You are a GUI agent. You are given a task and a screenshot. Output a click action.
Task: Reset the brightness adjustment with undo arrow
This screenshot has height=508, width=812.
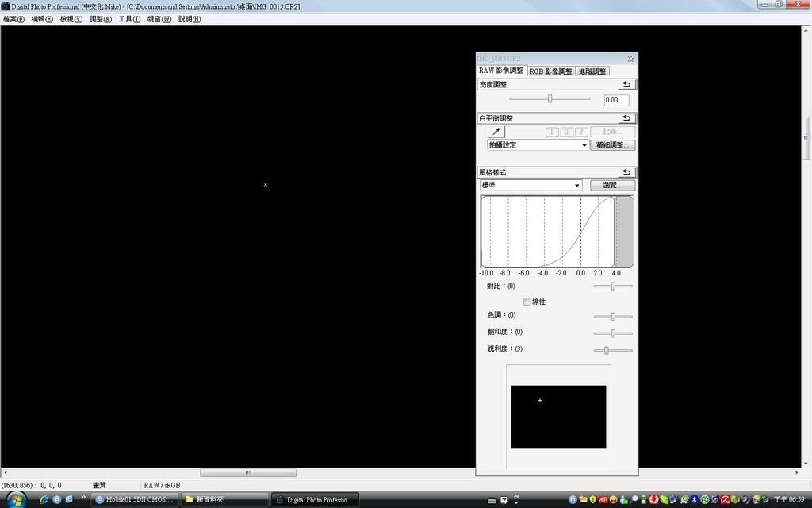click(x=626, y=84)
